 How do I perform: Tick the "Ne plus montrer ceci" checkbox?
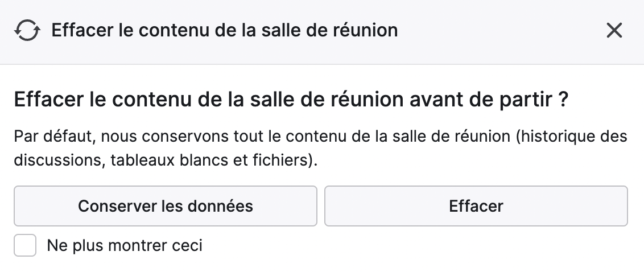click(25, 245)
